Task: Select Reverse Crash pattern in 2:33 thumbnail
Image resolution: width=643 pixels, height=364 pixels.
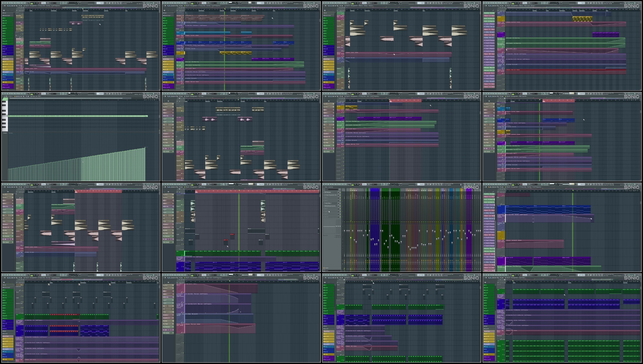Action: (8, 15)
